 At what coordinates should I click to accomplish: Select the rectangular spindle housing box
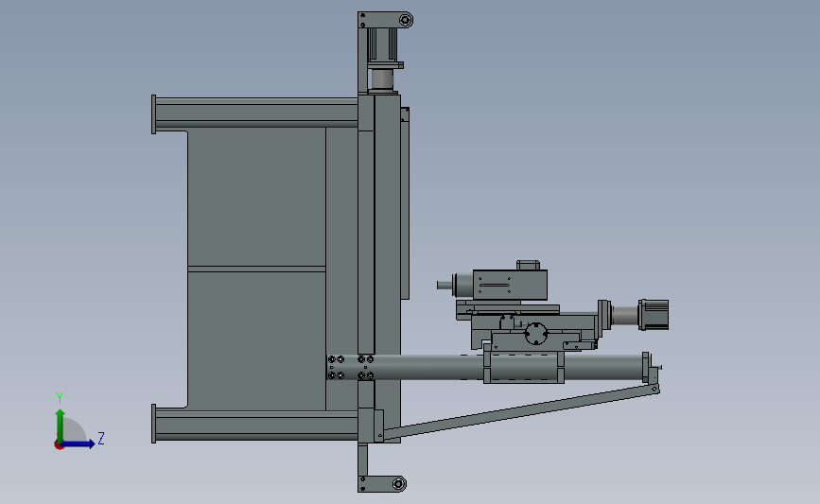(510, 285)
